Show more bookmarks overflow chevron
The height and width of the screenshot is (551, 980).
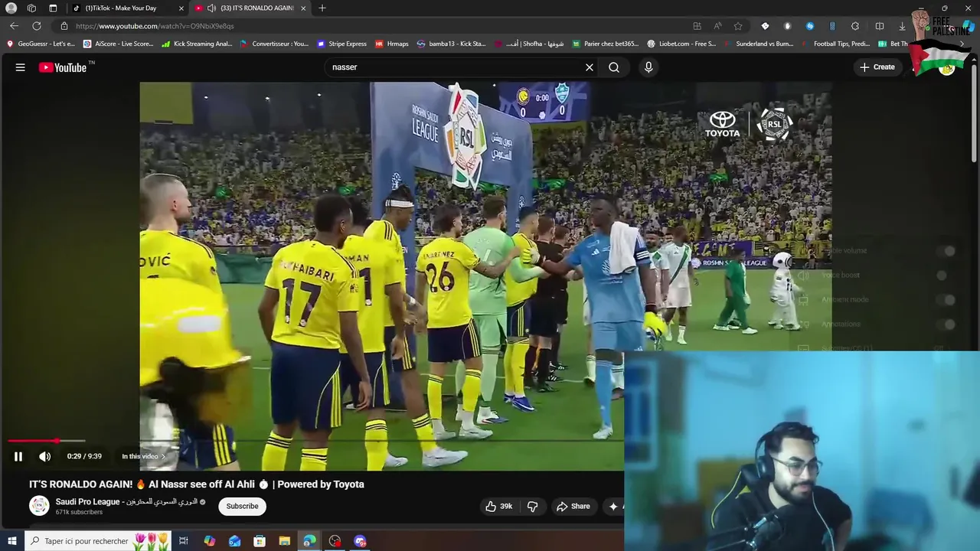point(962,44)
